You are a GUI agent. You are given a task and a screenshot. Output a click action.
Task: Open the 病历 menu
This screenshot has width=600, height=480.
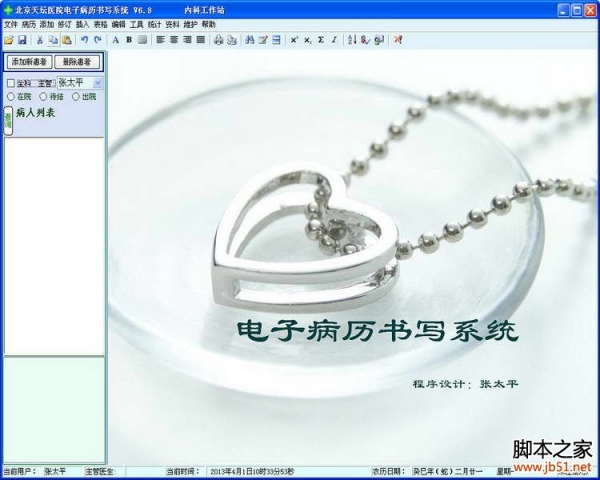point(29,24)
